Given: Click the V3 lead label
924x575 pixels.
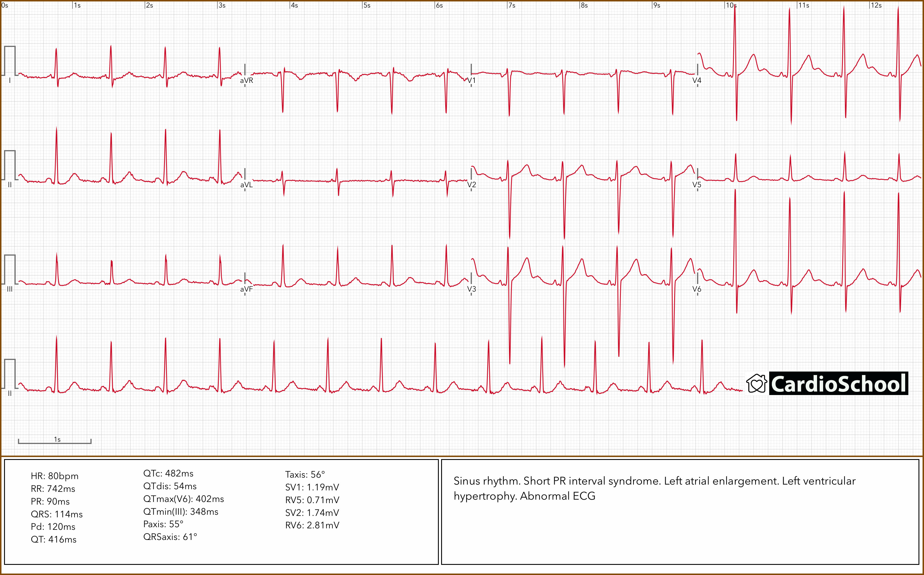Looking at the screenshot, I should (x=472, y=289).
